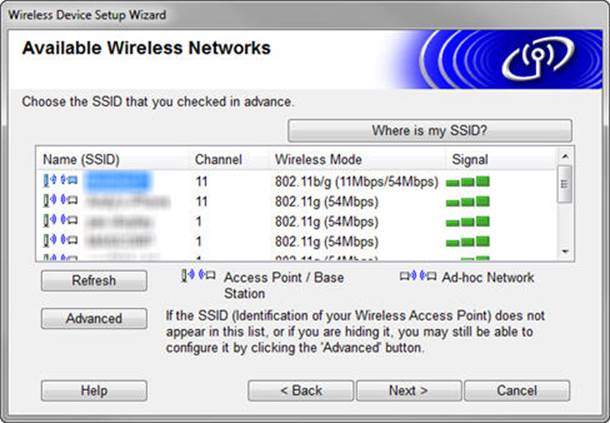Click access point icon in second network row
Screen dimensions: 610x423
point(60,201)
